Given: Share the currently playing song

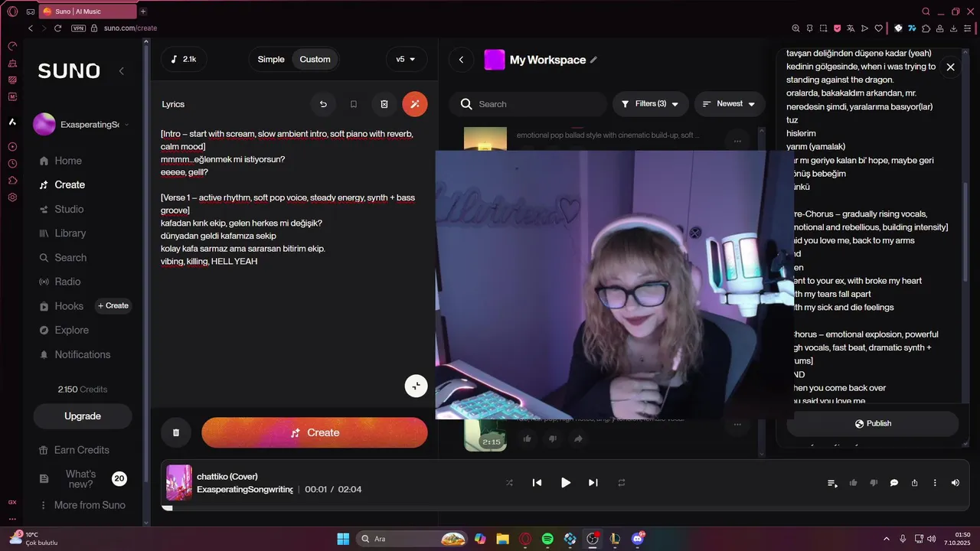Looking at the screenshot, I should click(x=914, y=483).
